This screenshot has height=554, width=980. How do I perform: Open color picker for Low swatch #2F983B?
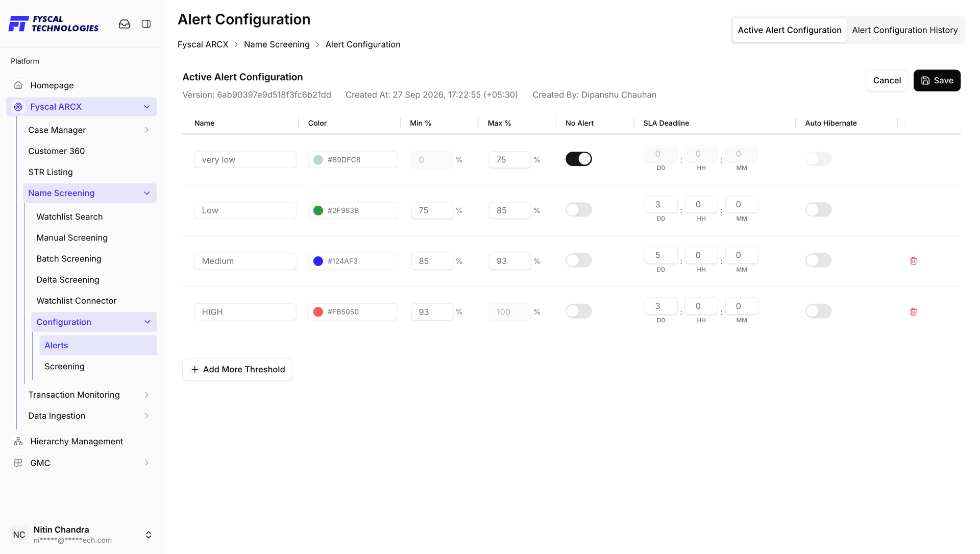click(x=317, y=210)
